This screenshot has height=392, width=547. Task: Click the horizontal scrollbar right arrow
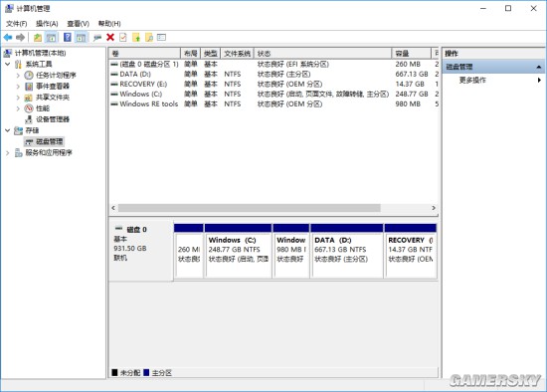434,208
